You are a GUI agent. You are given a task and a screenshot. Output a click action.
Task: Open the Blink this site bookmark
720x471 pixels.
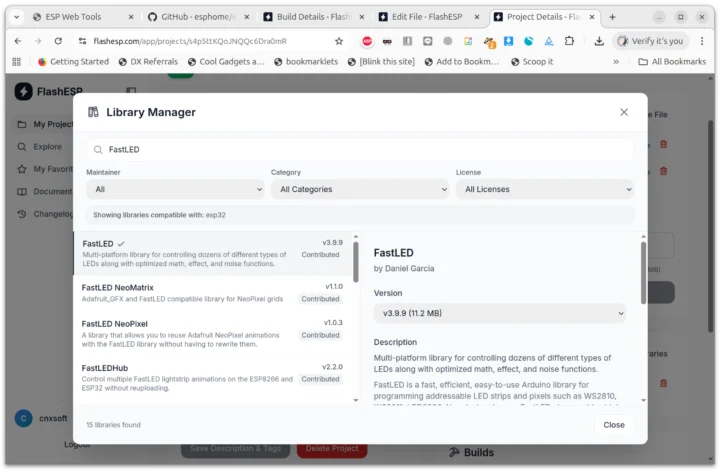(381, 62)
